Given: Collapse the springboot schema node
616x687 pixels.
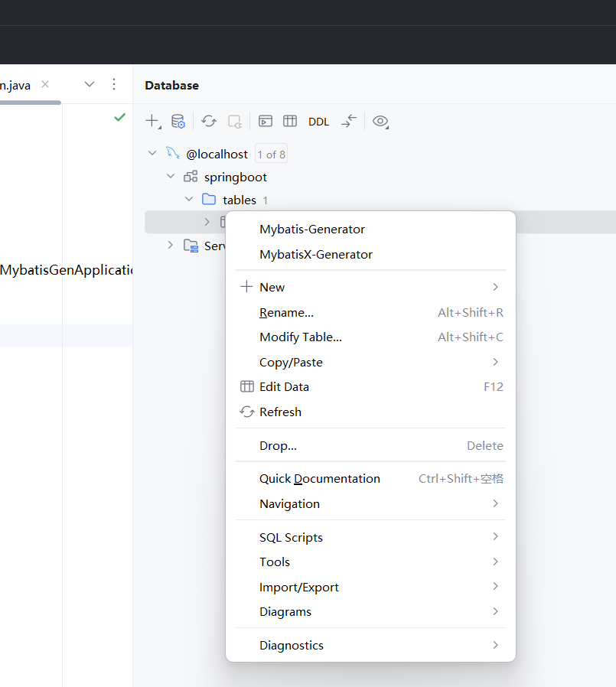Looking at the screenshot, I should (171, 176).
